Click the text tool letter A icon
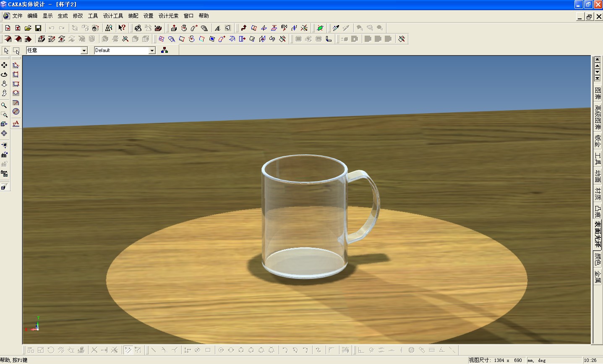The width and height of the screenshot is (603, 364). coord(217,28)
